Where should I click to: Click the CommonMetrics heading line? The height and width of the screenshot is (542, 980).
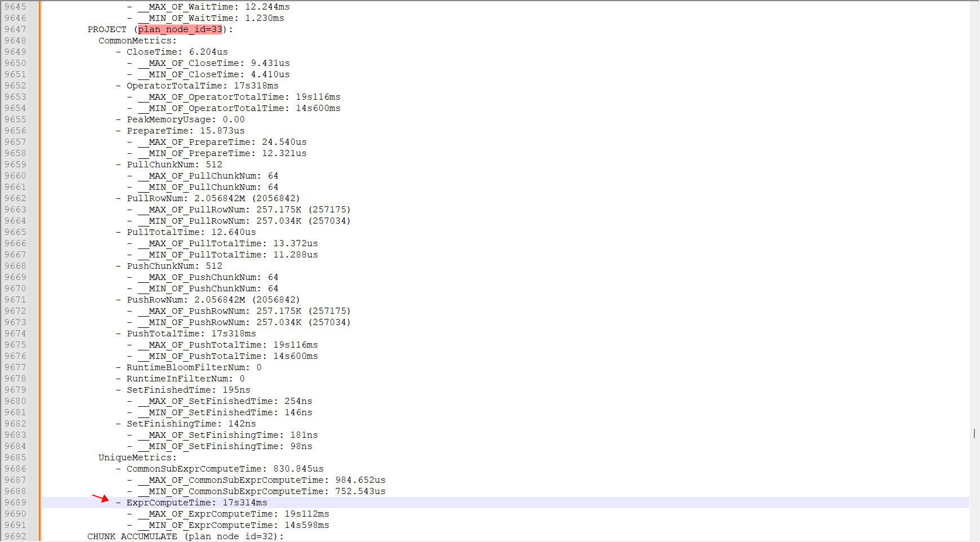[137, 41]
